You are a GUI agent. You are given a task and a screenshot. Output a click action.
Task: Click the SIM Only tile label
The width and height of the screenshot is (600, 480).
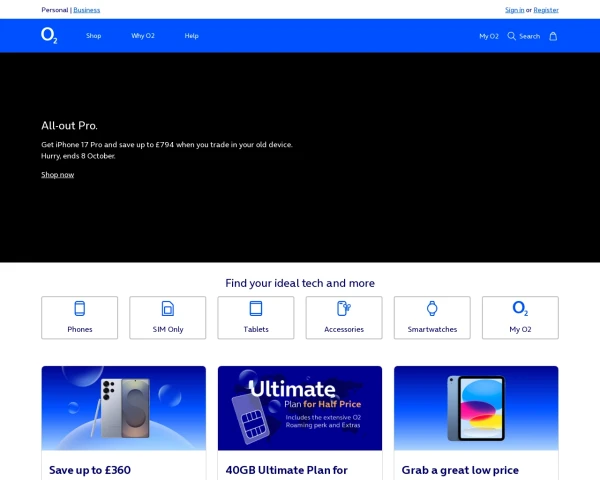point(168,329)
